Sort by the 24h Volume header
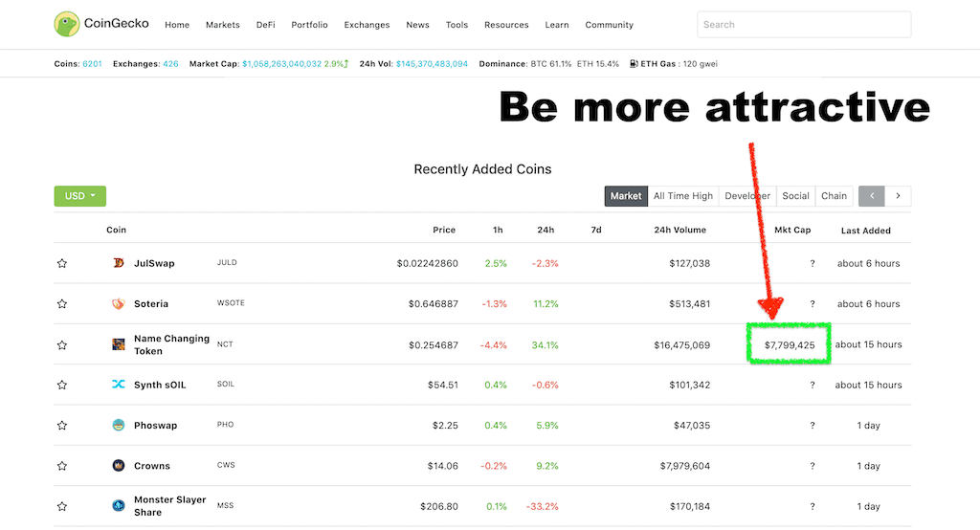980x530 pixels. click(x=680, y=230)
